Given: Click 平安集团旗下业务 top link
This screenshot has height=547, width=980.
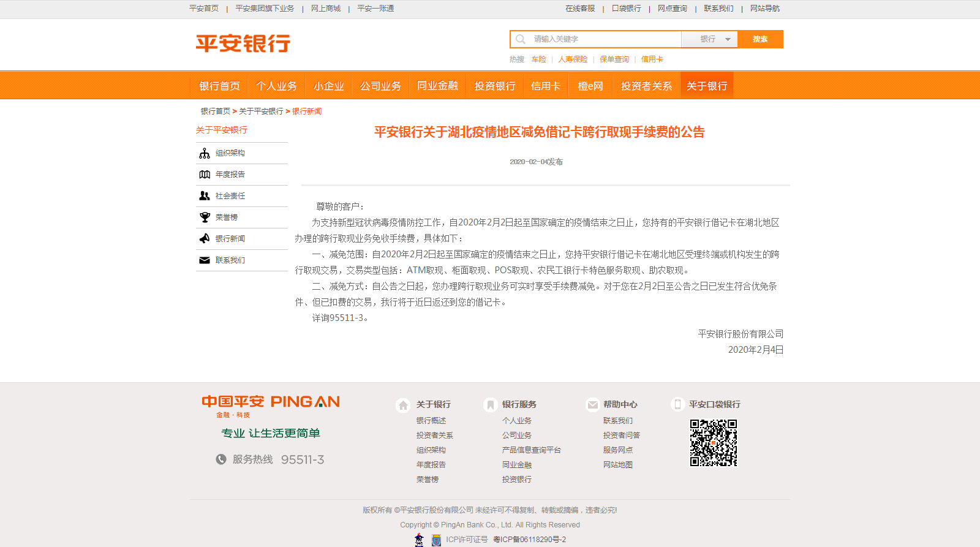Looking at the screenshot, I should click(x=265, y=9).
